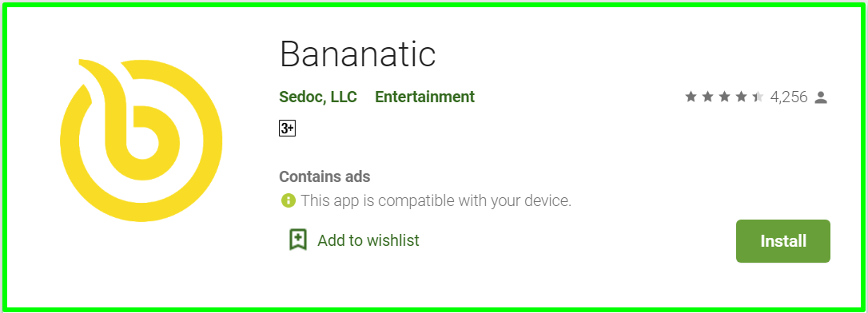The image size is (868, 313).
Task: Click the yellow Bananatic app logo
Action: click(141, 140)
